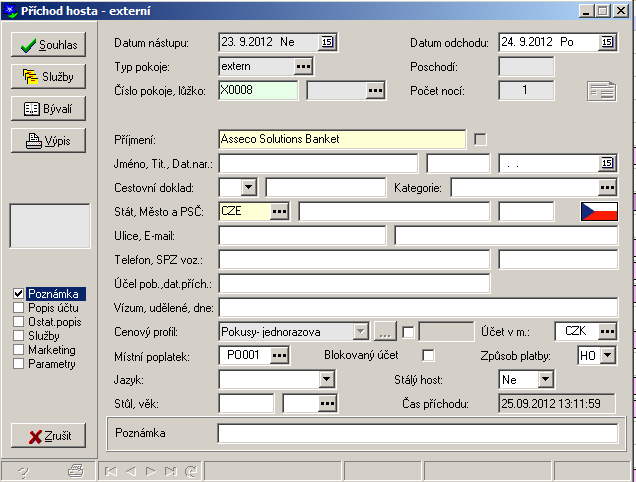Open lůžko lookup ellipsis button
Viewport: 636px width, 482px height.
[375, 90]
